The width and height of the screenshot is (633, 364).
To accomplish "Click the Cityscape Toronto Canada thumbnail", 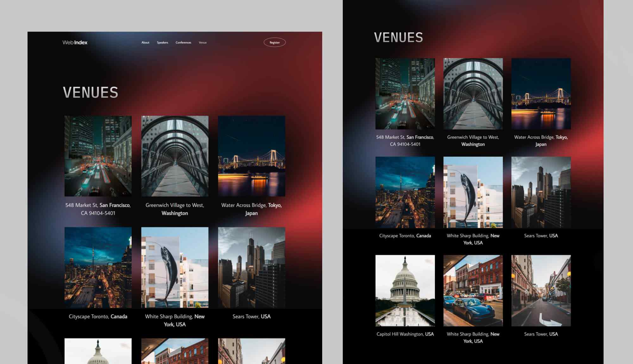I will pyautogui.click(x=97, y=267).
